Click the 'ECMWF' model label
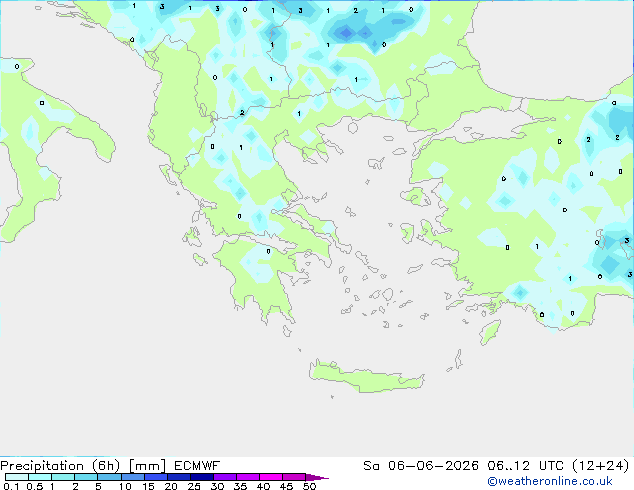This screenshot has height=490, width=634. [x=197, y=466]
